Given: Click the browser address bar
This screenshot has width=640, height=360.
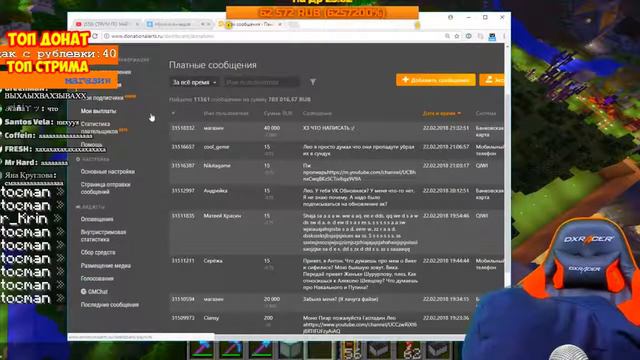Looking at the screenshot, I should tap(273, 36).
